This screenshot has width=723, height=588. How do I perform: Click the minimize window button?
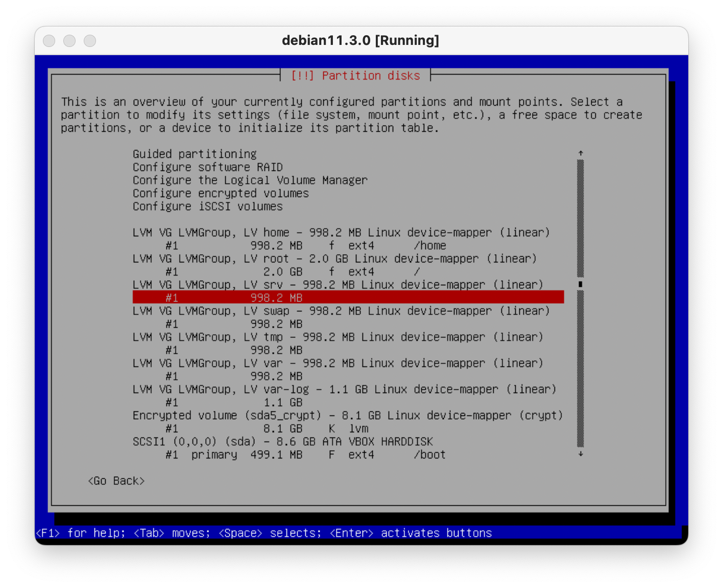click(69, 41)
